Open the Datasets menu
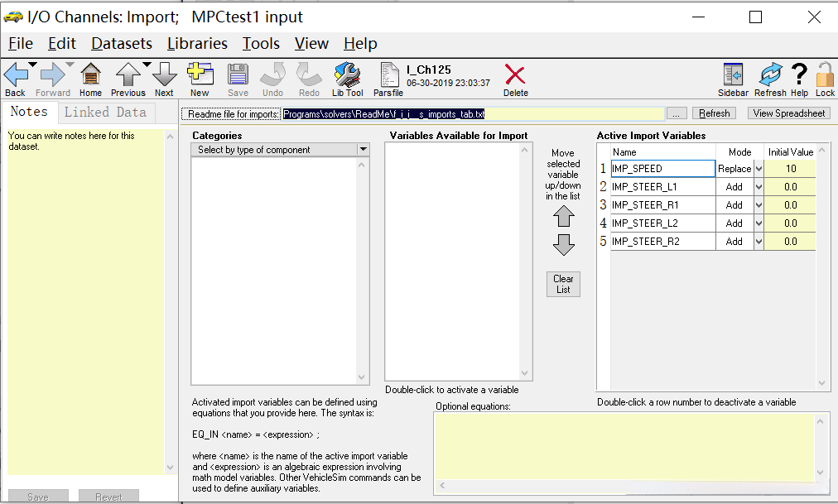The width and height of the screenshot is (838, 504). click(x=122, y=44)
